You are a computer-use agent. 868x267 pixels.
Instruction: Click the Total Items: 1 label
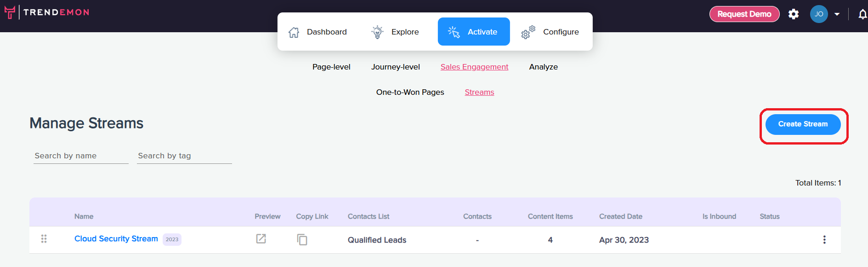(x=818, y=183)
